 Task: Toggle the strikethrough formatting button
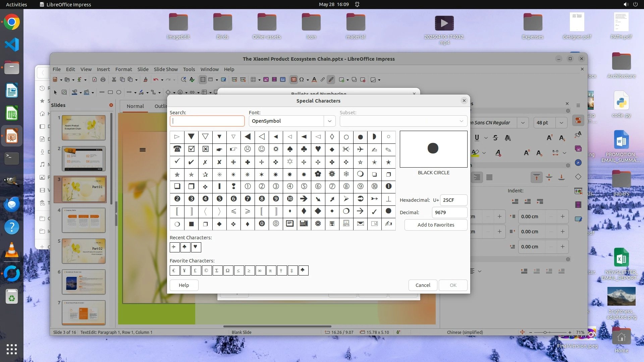495,138
